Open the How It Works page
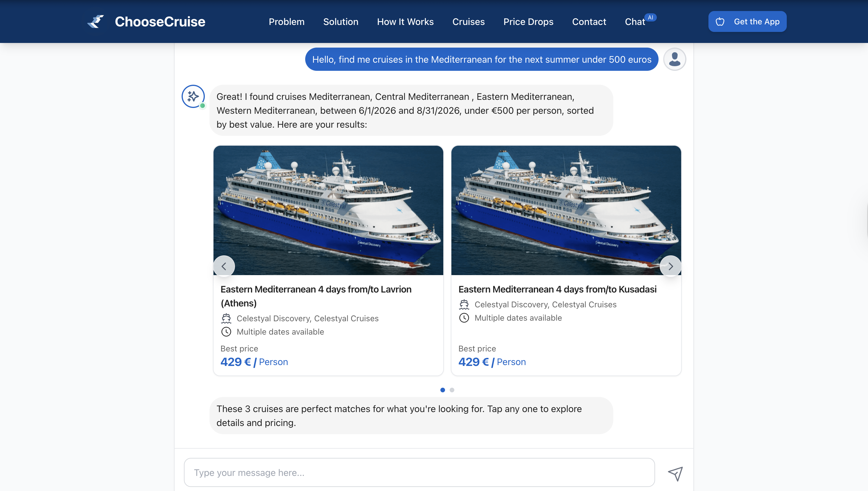Image resolution: width=868 pixels, height=491 pixels. point(405,22)
